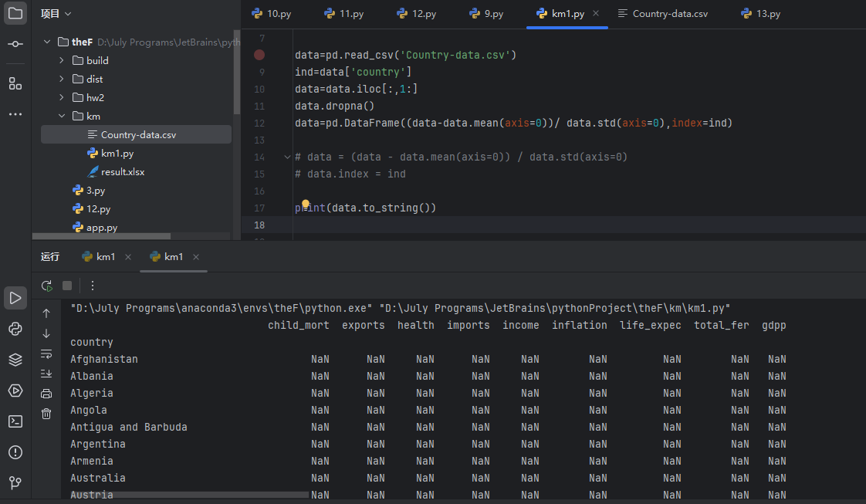Toggle scroll to end of console

(x=46, y=374)
